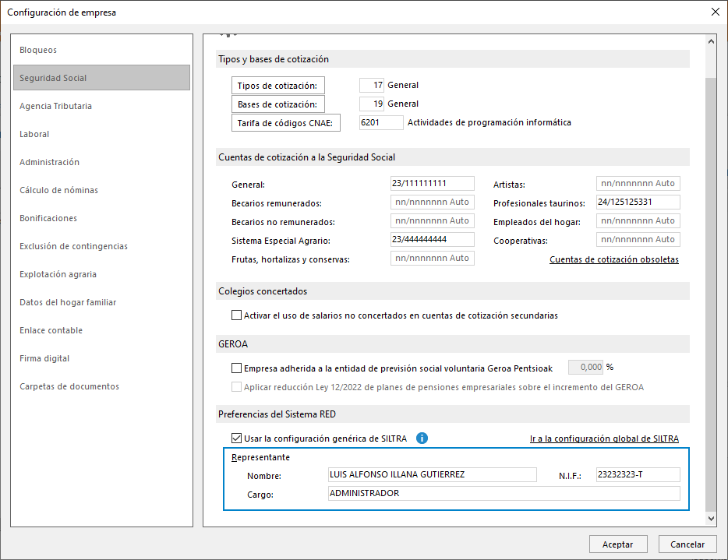Check the Geroa Pentsioak company checkbox
Image resolution: width=728 pixels, height=560 pixels.
coord(237,368)
